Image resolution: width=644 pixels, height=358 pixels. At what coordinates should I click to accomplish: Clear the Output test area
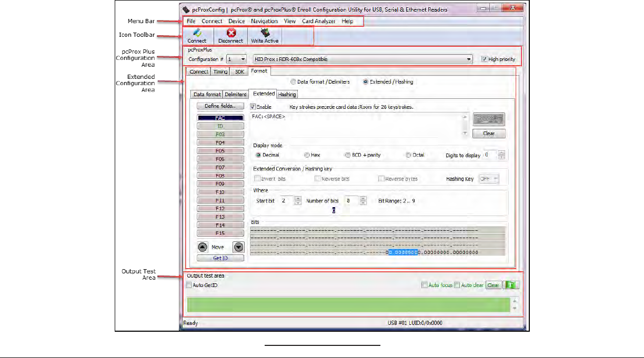(x=493, y=285)
